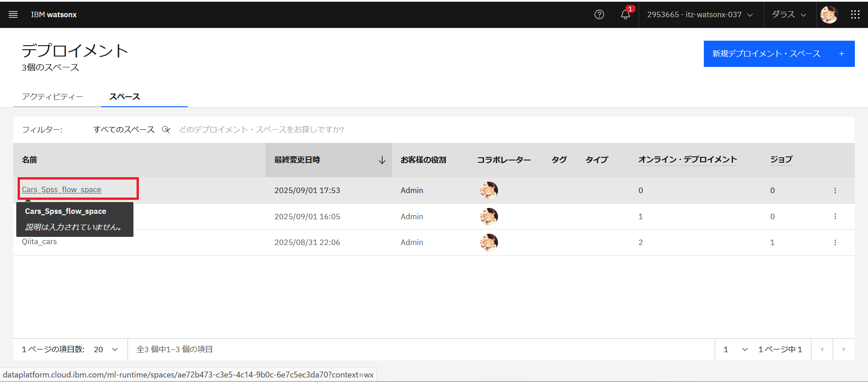Open the Cars_Spss_flow_space link

tap(62, 189)
